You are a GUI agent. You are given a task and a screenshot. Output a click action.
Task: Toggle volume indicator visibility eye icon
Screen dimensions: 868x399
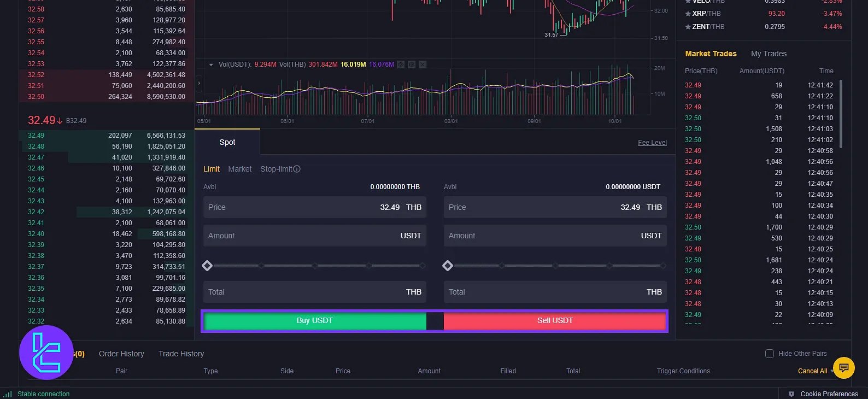[401, 64]
